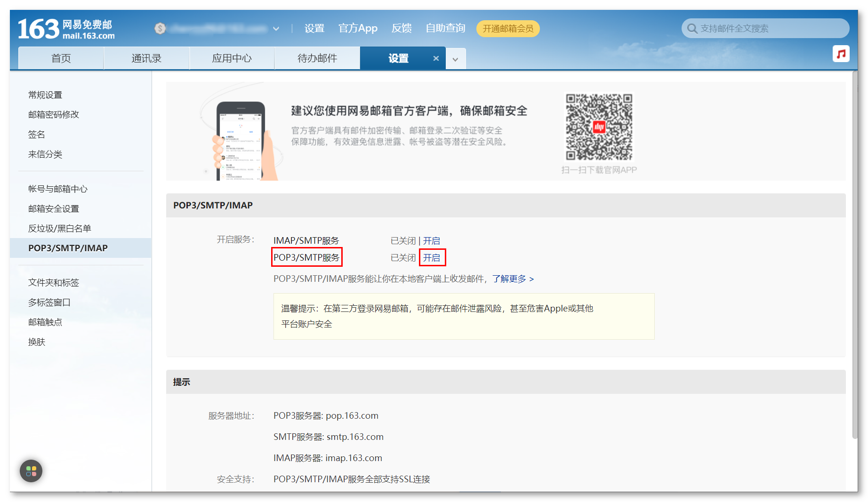Click the QR code for the official app
The width and height of the screenshot is (868, 502).
(599, 127)
